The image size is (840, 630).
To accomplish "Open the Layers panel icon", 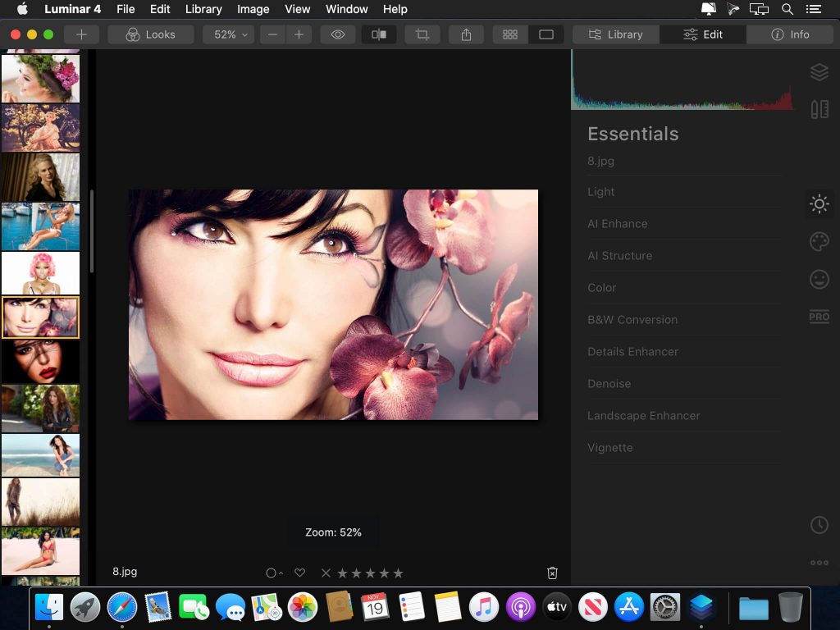I will [x=819, y=72].
